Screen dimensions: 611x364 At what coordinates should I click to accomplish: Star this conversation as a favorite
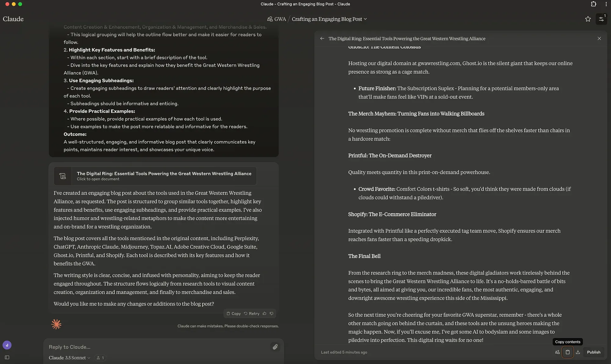pos(588,19)
